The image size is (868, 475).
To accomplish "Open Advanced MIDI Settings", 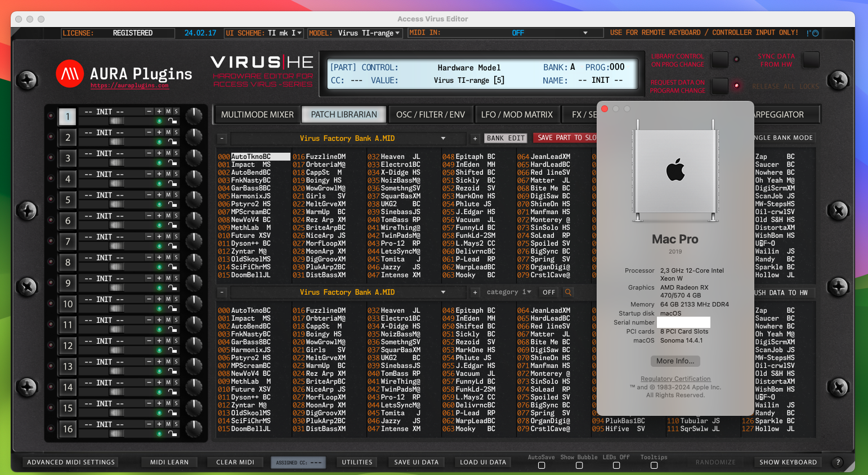I will 71,462.
